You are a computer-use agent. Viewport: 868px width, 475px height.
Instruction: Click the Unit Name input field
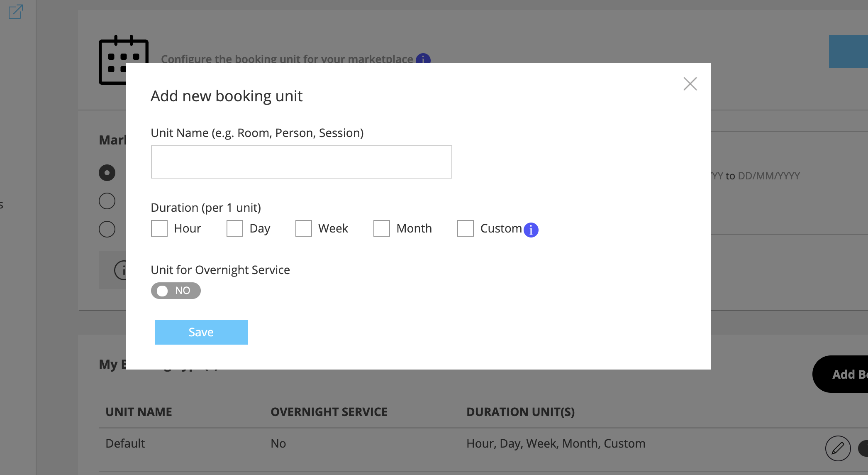[x=301, y=162]
